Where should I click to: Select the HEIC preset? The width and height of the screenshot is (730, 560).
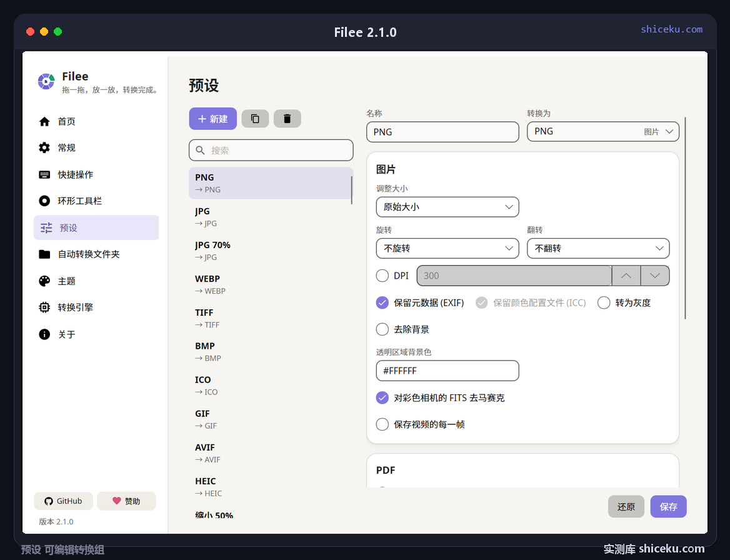pyautogui.click(x=271, y=487)
